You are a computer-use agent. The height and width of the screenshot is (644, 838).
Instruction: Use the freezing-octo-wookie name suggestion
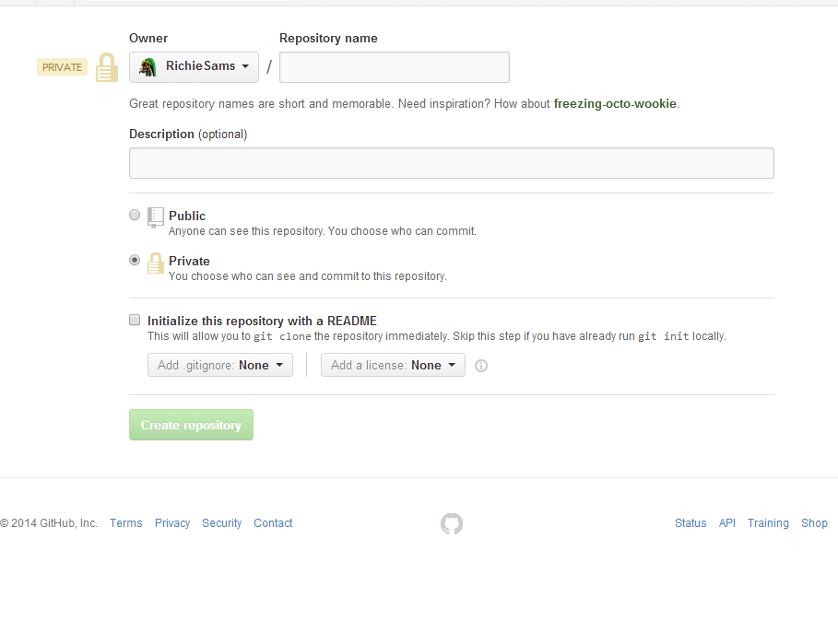(615, 103)
